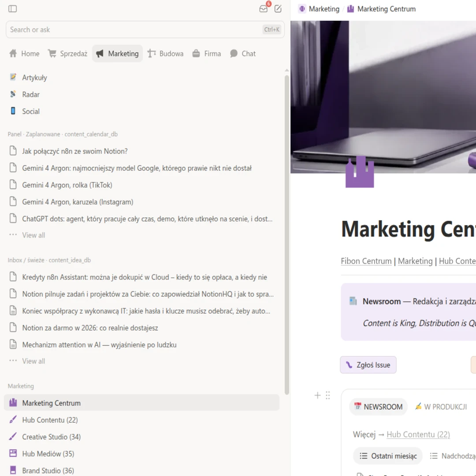Screen dimensions: 476x476
Task: Select the Marketing tab
Action: coord(117,54)
